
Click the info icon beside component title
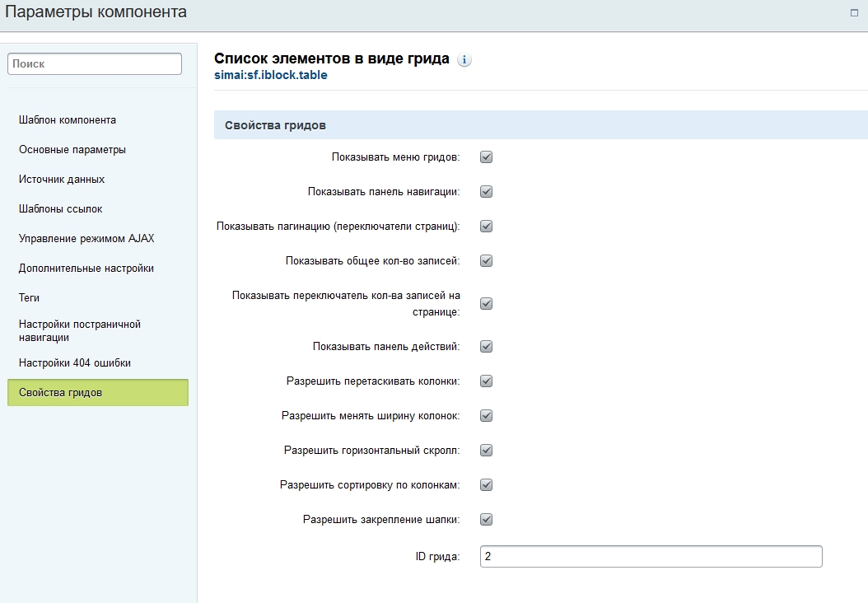464,60
